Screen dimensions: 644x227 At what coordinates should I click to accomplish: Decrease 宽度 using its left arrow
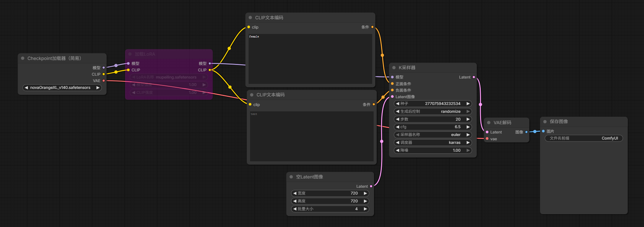(295, 193)
